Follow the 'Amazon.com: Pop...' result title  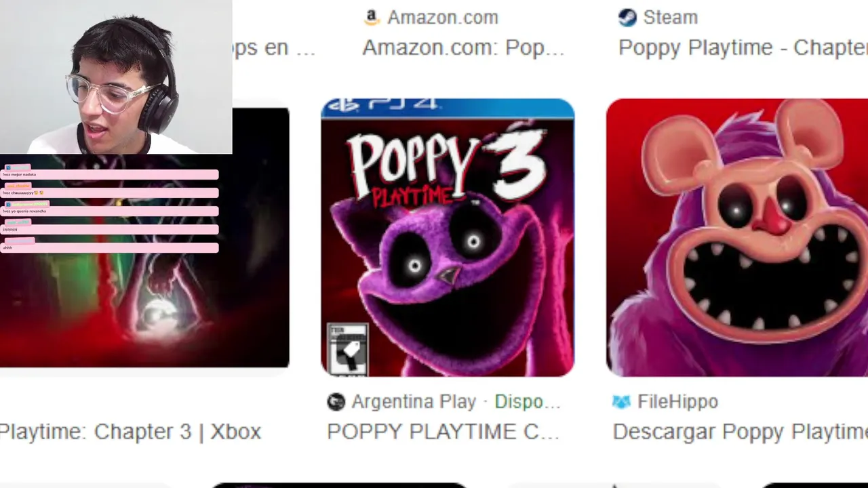click(x=463, y=48)
